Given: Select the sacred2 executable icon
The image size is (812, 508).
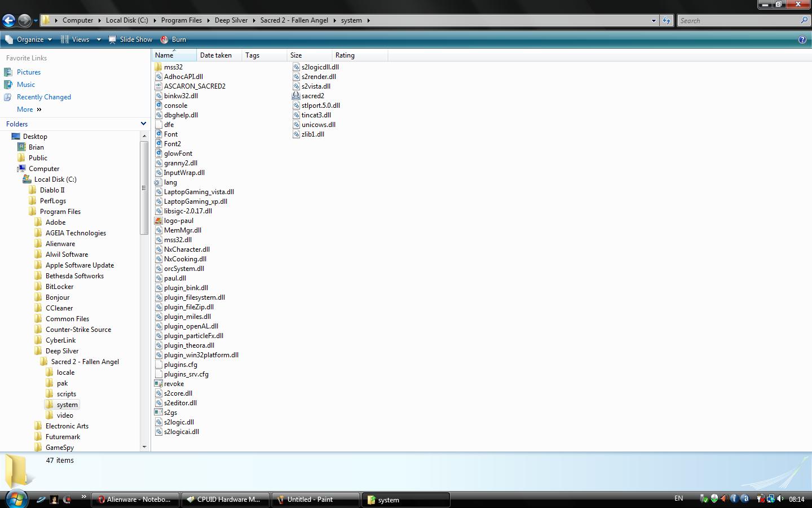Looking at the screenshot, I should 296,96.
